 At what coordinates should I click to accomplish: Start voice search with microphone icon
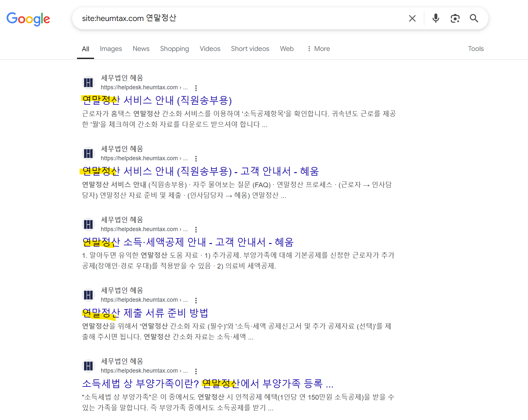[x=436, y=18]
